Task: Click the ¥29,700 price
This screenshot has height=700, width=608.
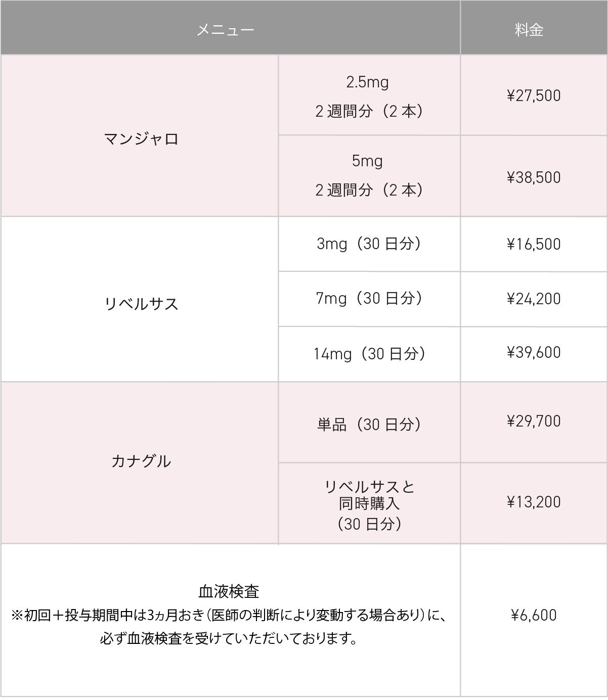Action: 534,421
